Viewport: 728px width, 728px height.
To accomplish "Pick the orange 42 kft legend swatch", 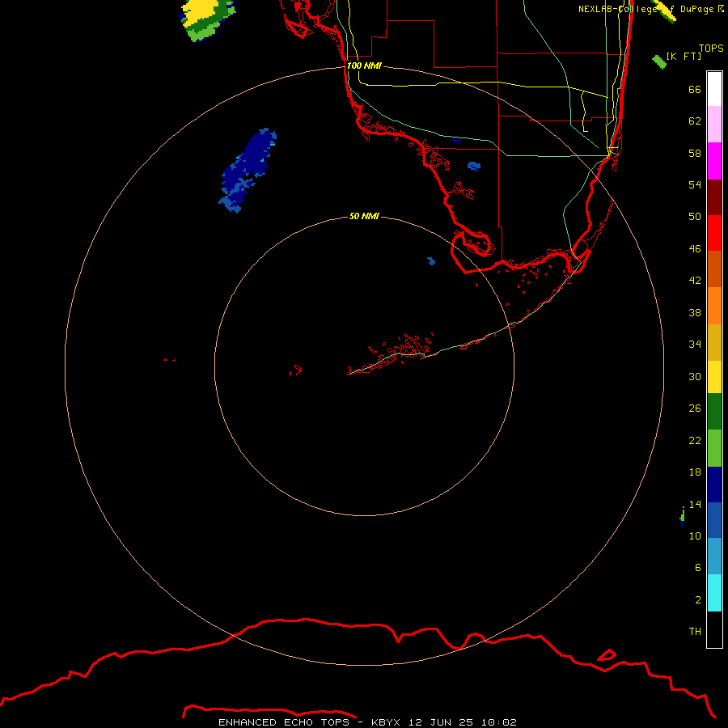I will [x=714, y=306].
